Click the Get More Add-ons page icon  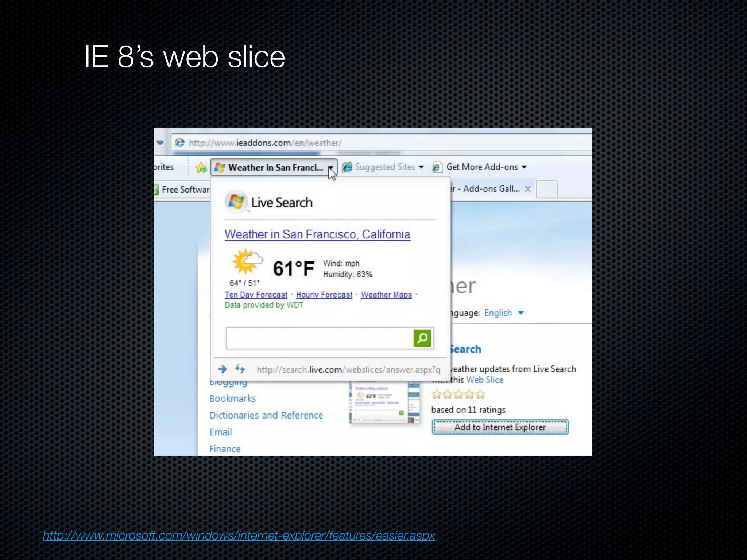tap(437, 167)
